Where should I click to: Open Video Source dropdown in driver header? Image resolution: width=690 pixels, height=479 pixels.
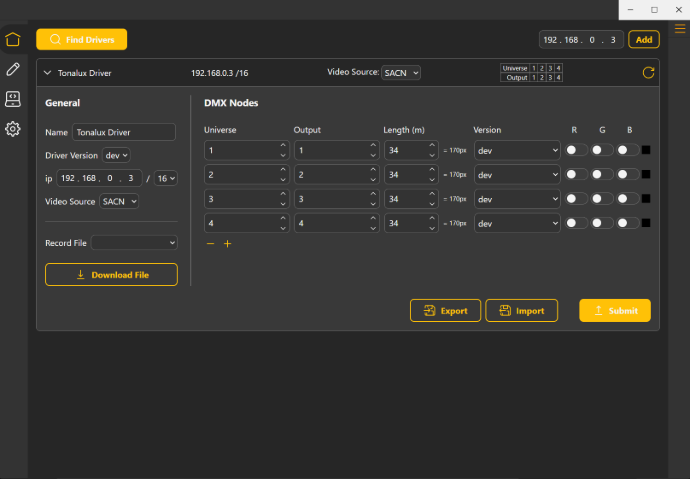coord(401,73)
